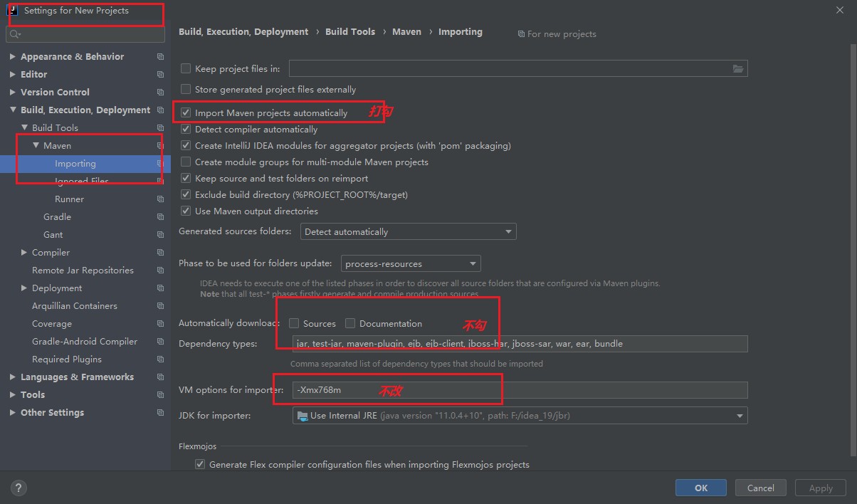
Task: Click the project-level icon beside Deployment
Action: click(x=160, y=288)
